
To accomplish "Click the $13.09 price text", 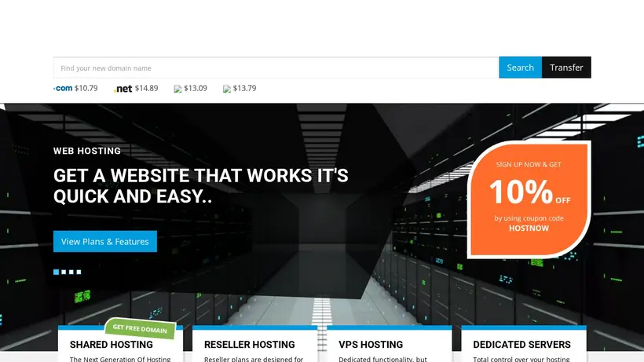I will click(196, 88).
